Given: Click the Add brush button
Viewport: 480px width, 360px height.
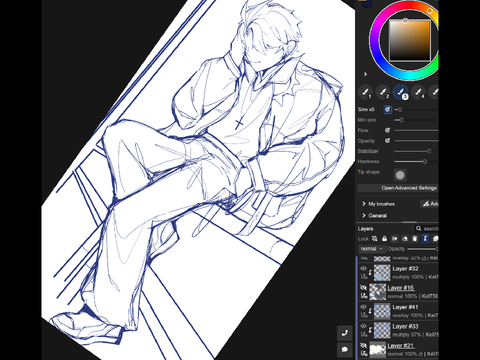Looking at the screenshot, I should [x=430, y=204].
